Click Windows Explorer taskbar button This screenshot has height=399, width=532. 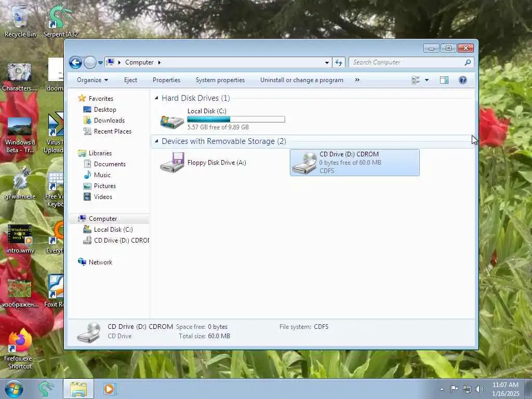pos(78,389)
